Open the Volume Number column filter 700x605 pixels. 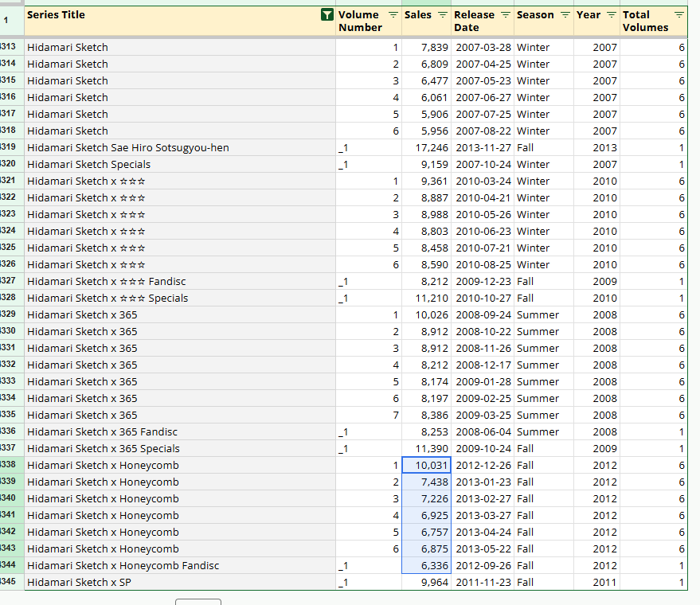(393, 15)
